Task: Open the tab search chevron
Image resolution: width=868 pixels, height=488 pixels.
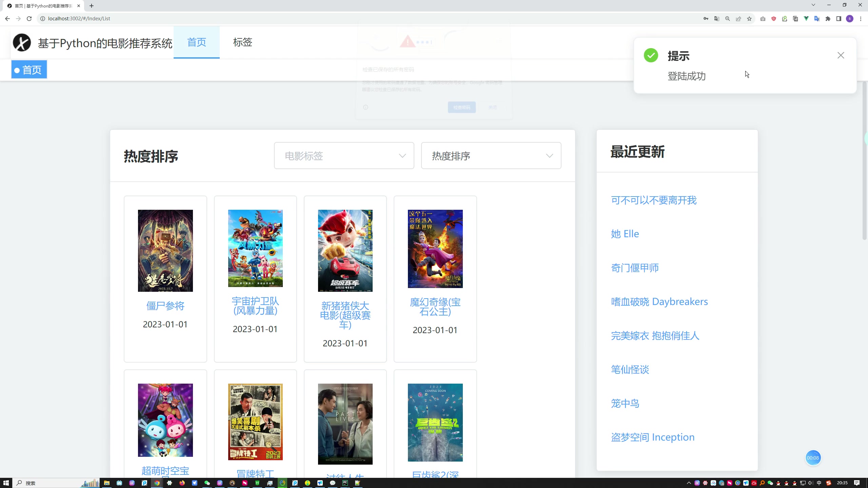Action: click(813, 5)
